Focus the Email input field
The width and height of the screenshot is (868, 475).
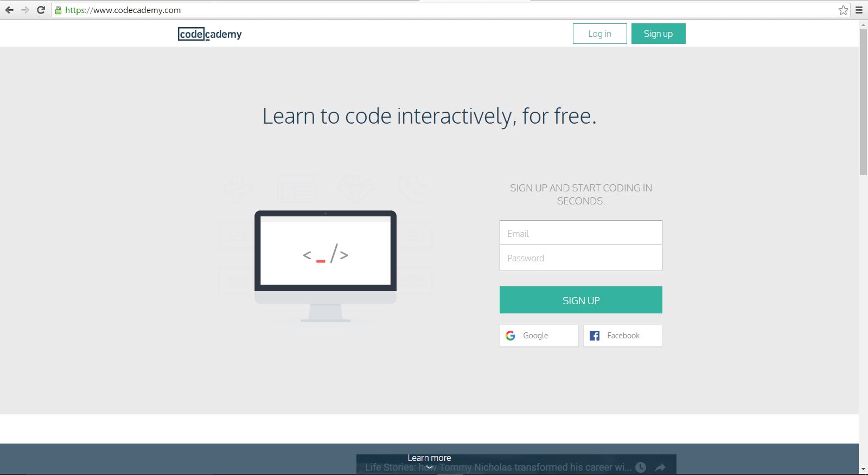(x=580, y=233)
